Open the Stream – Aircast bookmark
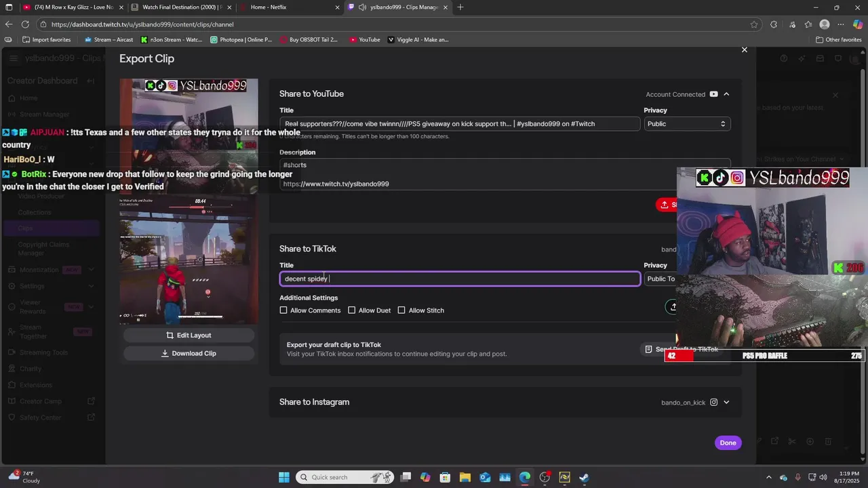The height and width of the screenshot is (488, 868). tap(108, 40)
